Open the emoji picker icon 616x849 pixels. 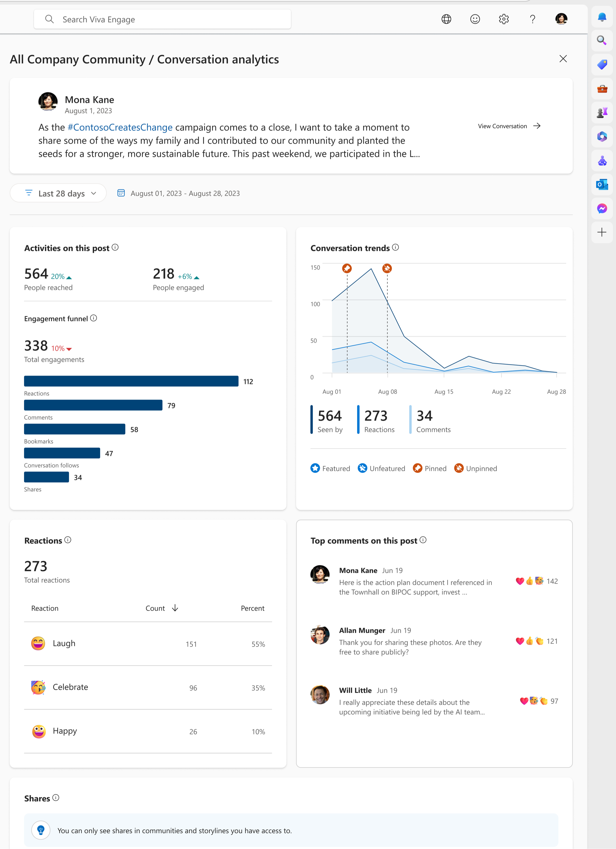475,18
